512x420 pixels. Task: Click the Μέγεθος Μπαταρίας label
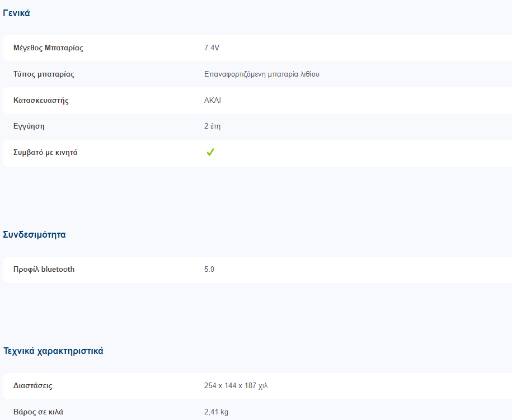coord(48,48)
